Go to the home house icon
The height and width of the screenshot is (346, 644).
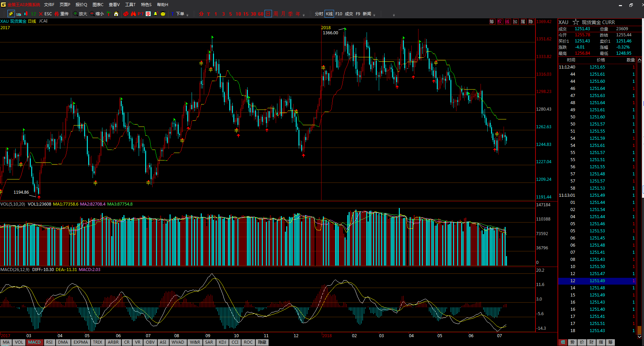point(116,14)
